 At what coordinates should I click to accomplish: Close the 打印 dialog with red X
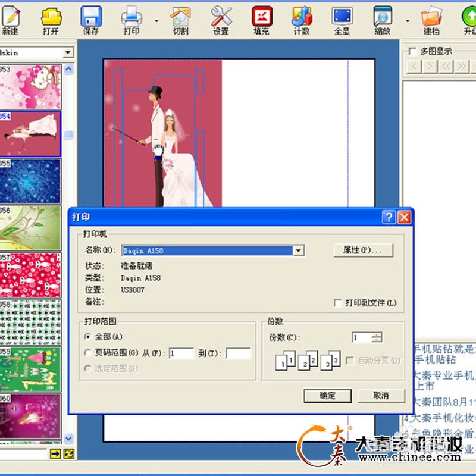[x=405, y=217]
